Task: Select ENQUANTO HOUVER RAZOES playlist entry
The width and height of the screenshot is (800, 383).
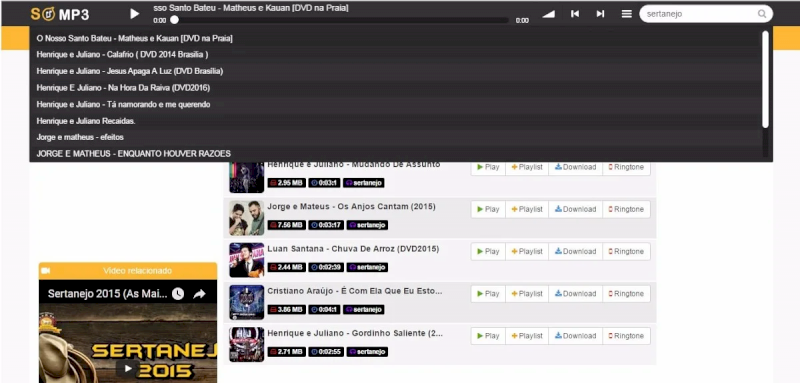Action: click(134, 154)
